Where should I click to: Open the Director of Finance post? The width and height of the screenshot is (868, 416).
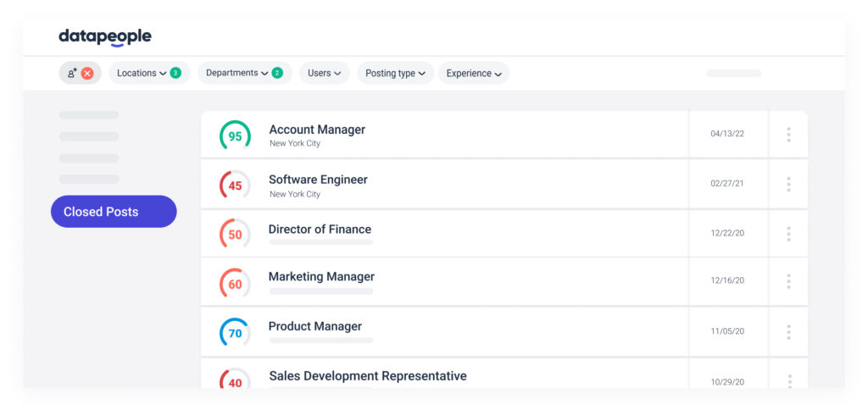coord(320,229)
